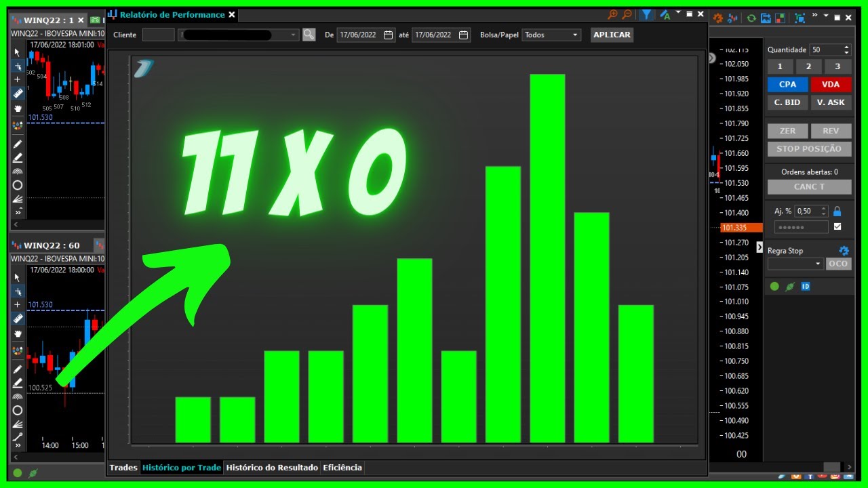Select the hand pan tool in the WINQ22 60 chart

click(x=18, y=333)
